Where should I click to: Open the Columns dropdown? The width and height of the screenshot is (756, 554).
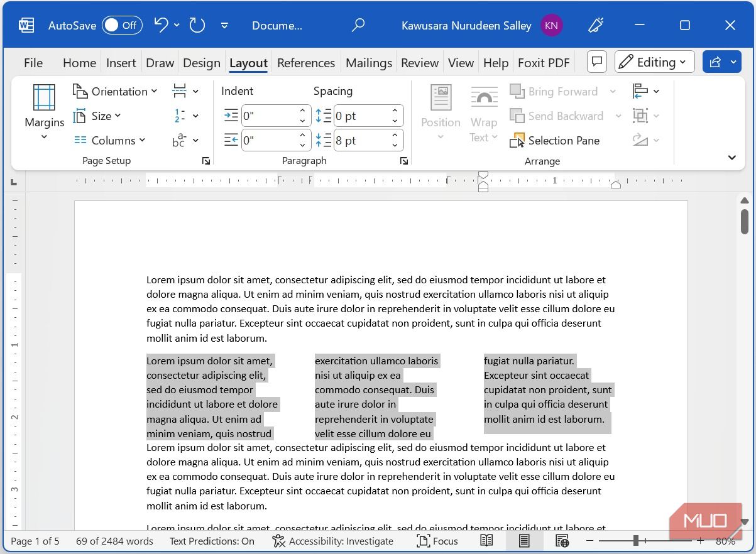(110, 140)
